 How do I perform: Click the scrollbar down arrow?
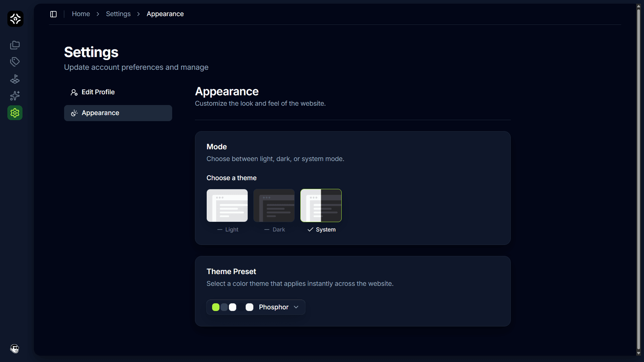(x=639, y=353)
